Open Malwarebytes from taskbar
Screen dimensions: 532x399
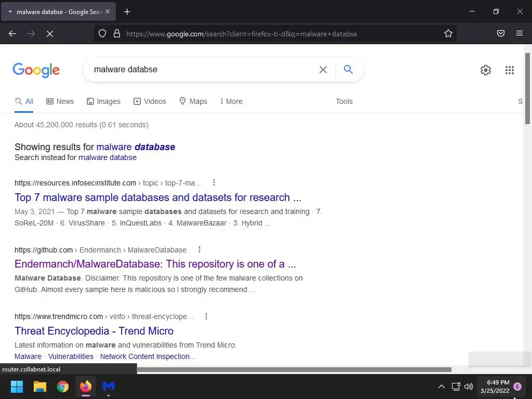109,387
